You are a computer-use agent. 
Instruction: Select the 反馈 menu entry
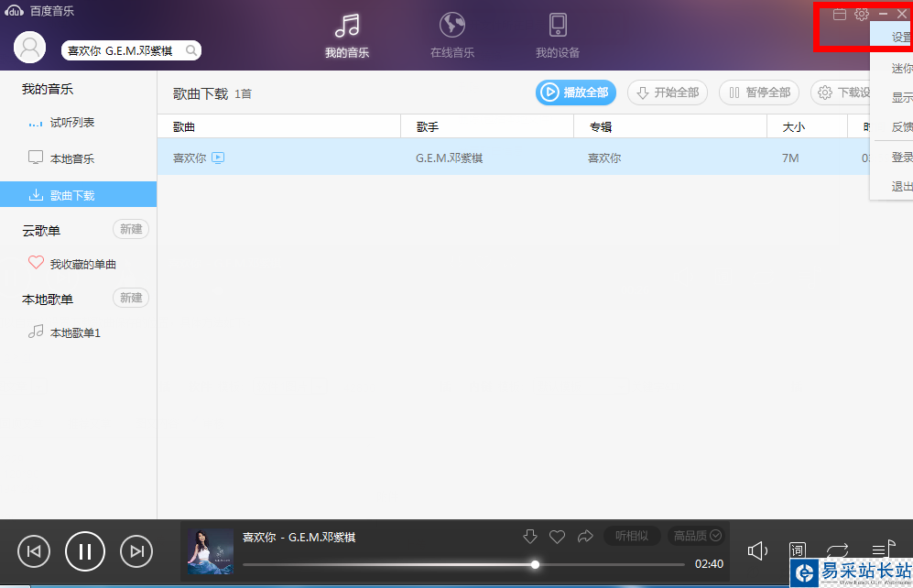pos(891,127)
